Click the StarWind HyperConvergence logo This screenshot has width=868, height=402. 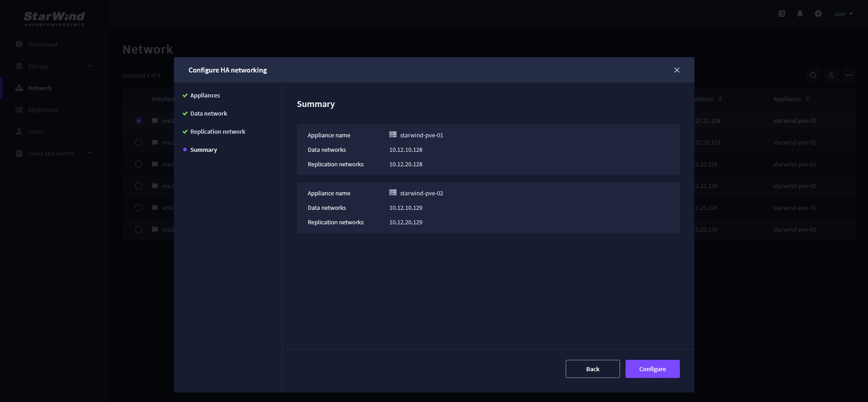54,19
